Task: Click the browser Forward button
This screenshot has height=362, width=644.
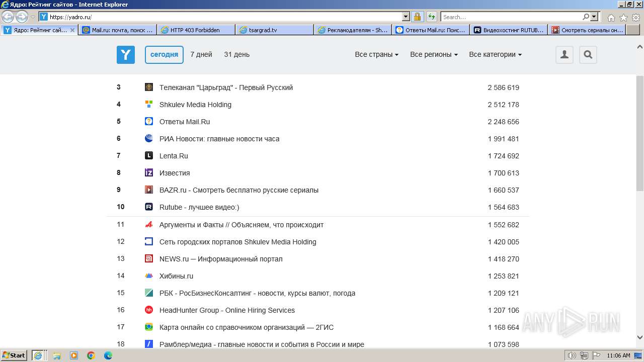Action: 22,17
